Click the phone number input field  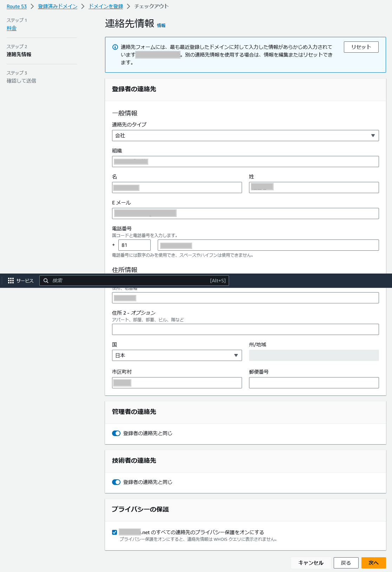pyautogui.click(x=268, y=245)
